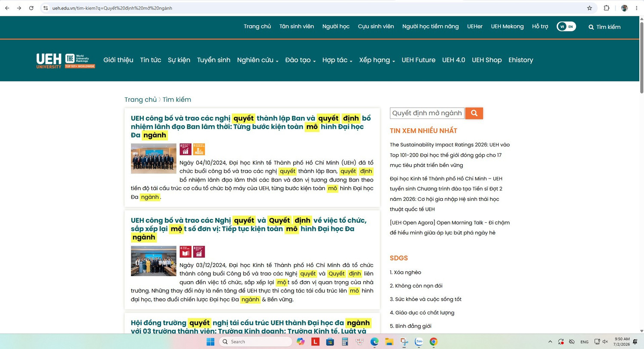The image size is (644, 349).
Task: Click Tìm kiếm in the top bar
Action: click(x=605, y=27)
